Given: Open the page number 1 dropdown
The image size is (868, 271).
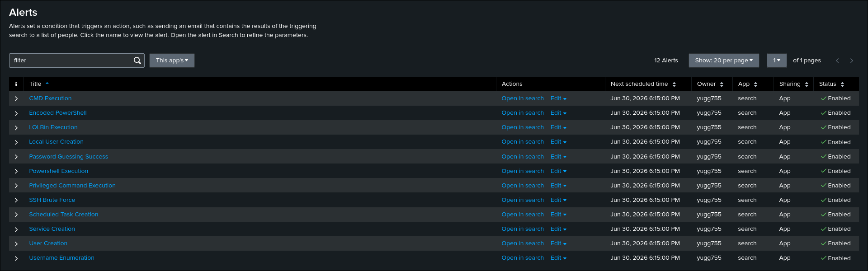Looking at the screenshot, I should click(x=777, y=61).
